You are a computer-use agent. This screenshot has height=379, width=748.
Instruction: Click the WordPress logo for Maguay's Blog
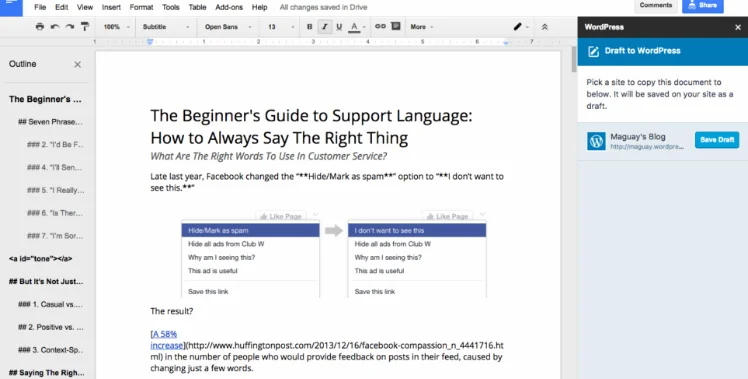click(596, 141)
